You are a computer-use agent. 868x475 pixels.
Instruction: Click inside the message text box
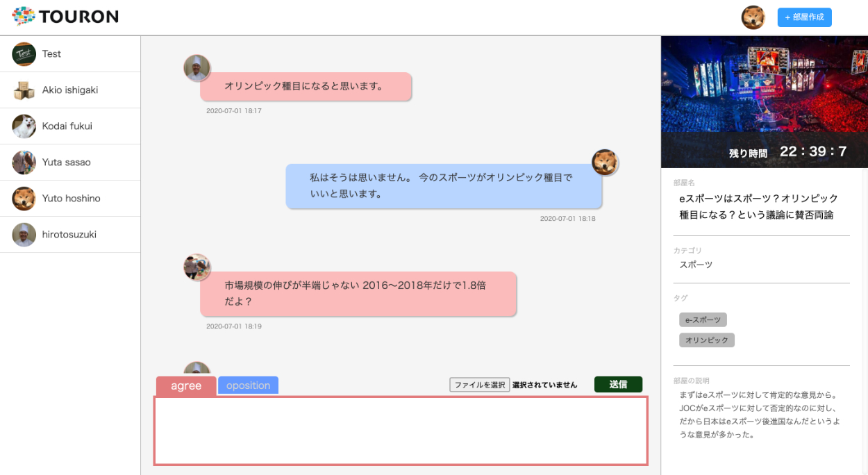point(401,431)
